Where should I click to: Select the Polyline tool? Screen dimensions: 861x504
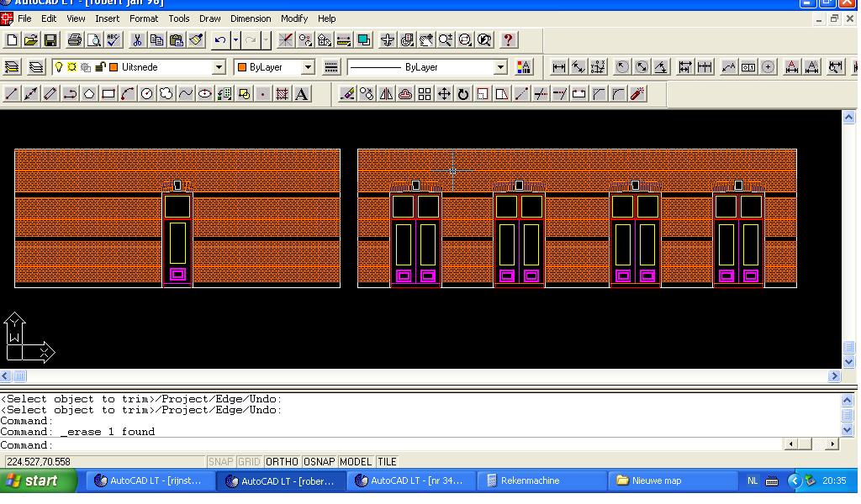(x=70, y=94)
